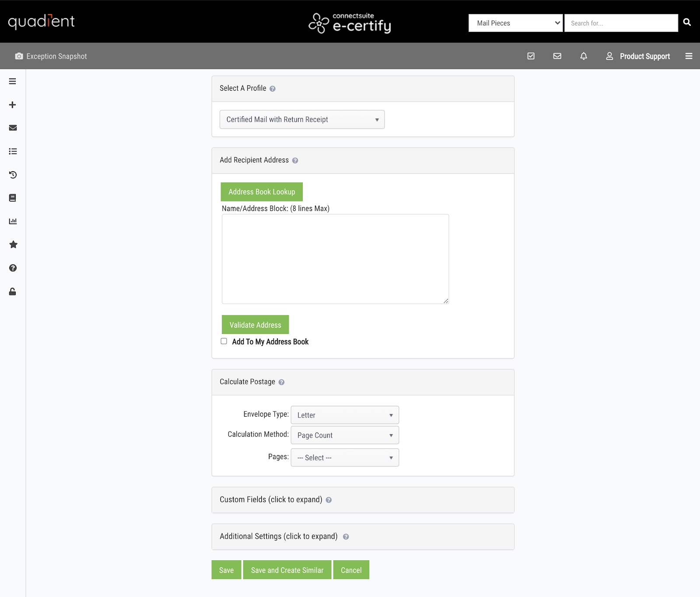700x597 pixels.
Task: Open the Mail Pieces dropdown
Action: pyautogui.click(x=515, y=23)
